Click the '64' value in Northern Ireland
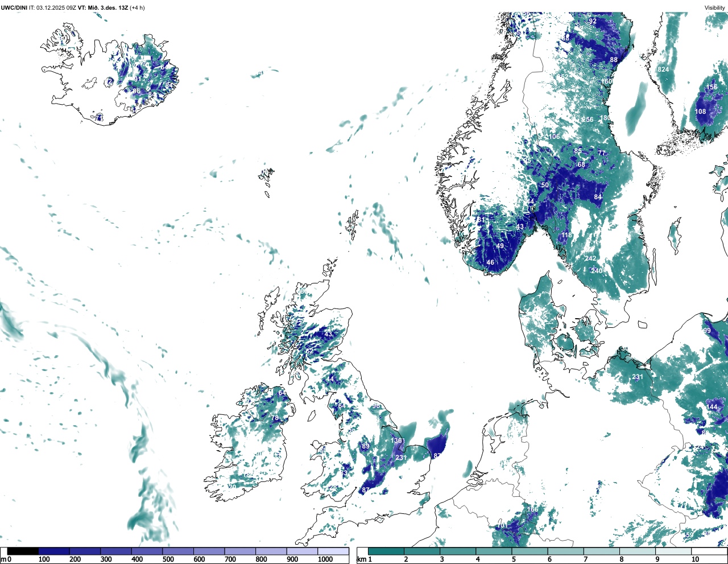The width and height of the screenshot is (728, 564). pos(282,393)
